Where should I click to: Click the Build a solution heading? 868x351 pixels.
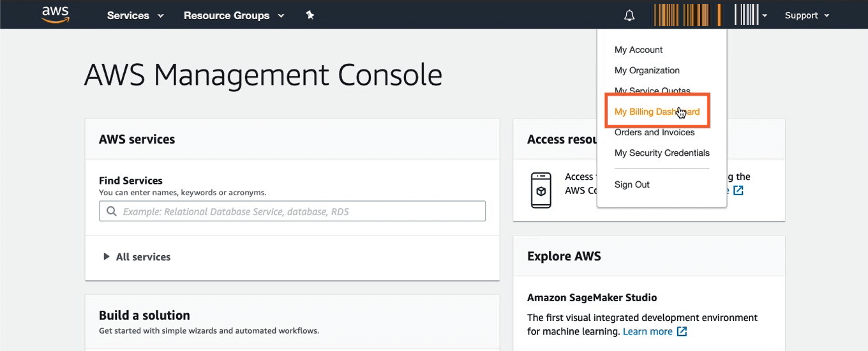pos(144,315)
